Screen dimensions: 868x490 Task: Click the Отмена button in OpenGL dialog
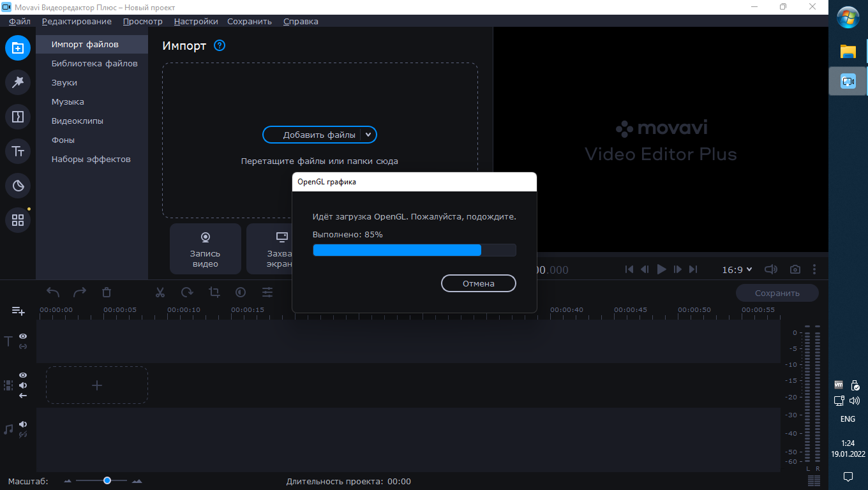click(x=478, y=283)
